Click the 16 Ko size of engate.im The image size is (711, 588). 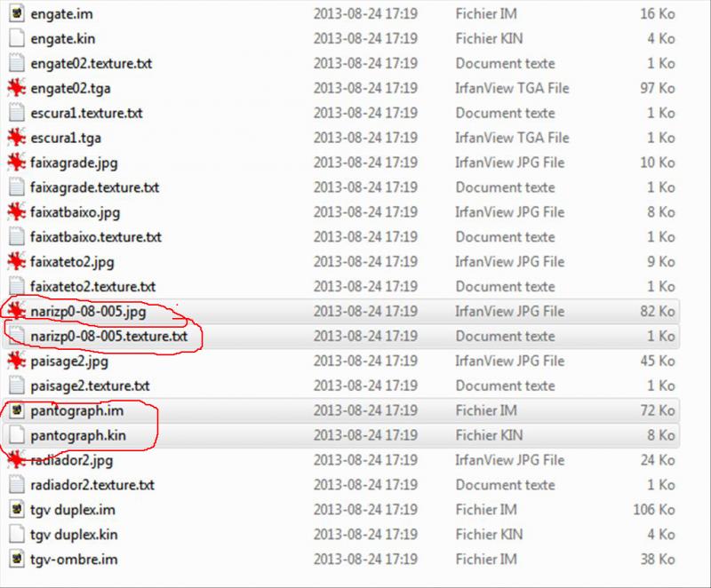coord(658,13)
